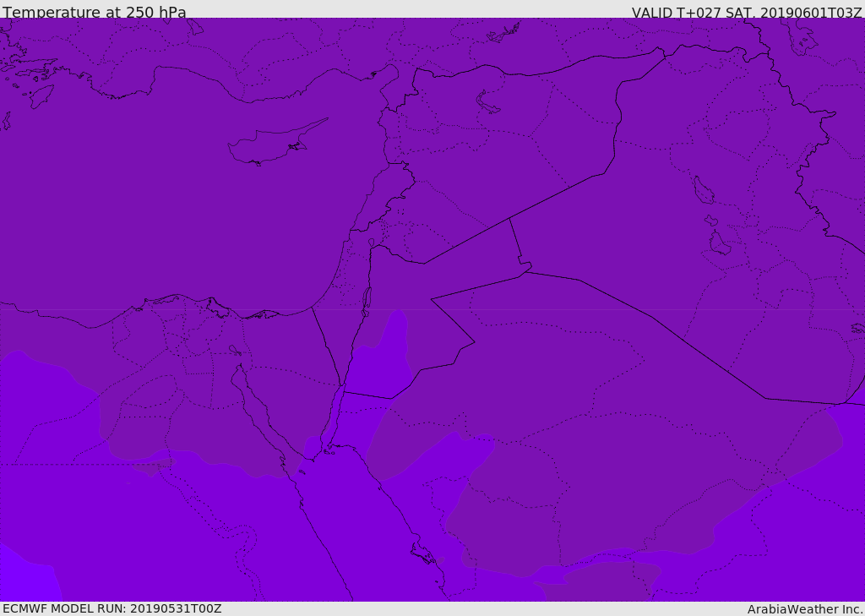Click the 'Temperature at 250 hPa' title text
Image resolution: width=865 pixels, height=616 pixels.
tap(95, 12)
